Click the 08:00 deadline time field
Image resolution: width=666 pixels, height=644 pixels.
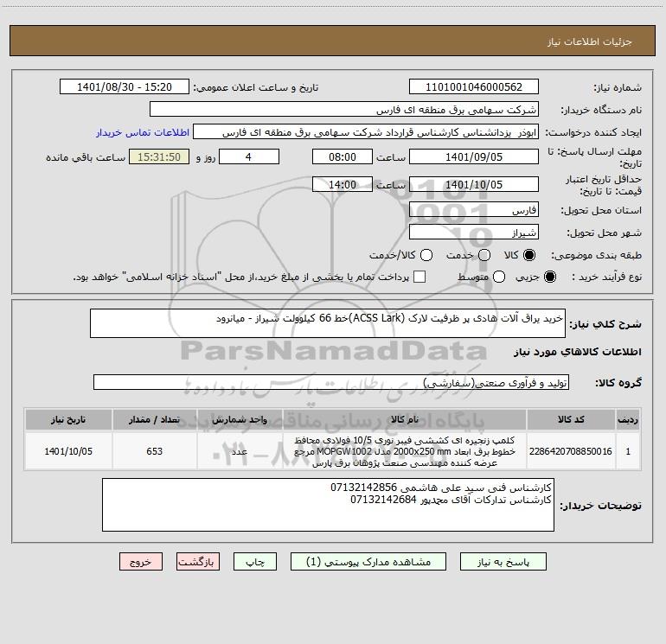pos(343,156)
